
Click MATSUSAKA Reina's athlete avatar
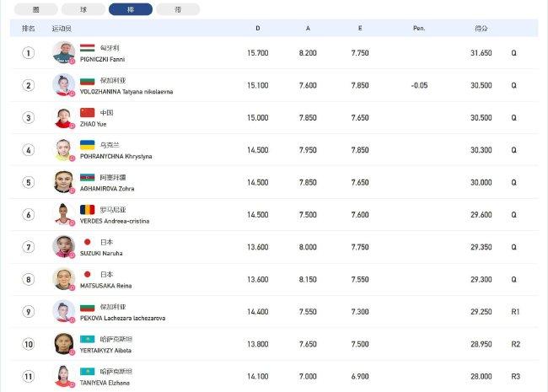[x=63, y=279]
